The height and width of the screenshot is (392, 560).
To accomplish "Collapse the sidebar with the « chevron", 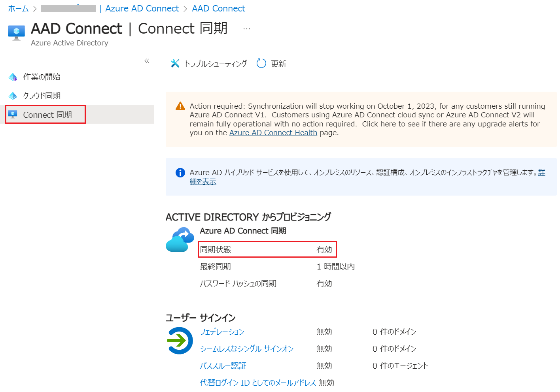I will tap(147, 60).
